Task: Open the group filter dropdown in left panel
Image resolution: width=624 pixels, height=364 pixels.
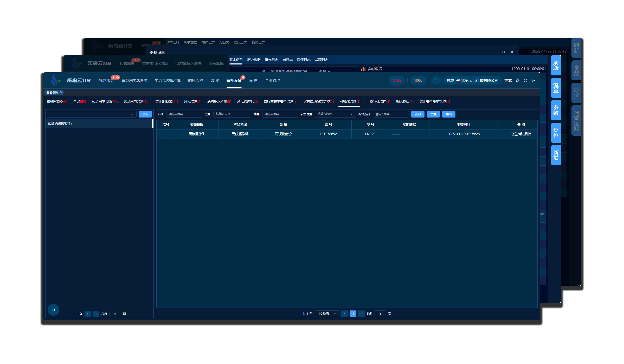Action: pos(92,114)
